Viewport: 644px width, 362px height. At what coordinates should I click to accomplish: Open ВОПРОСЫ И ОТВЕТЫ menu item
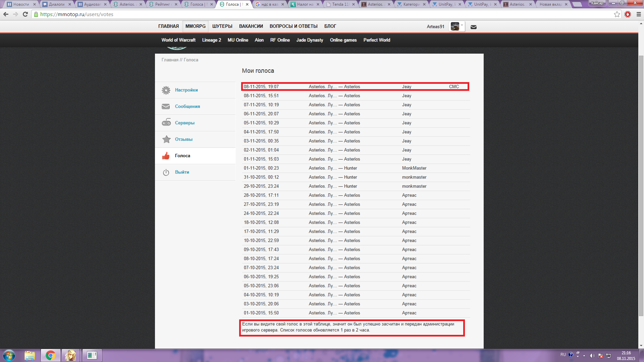tap(293, 26)
